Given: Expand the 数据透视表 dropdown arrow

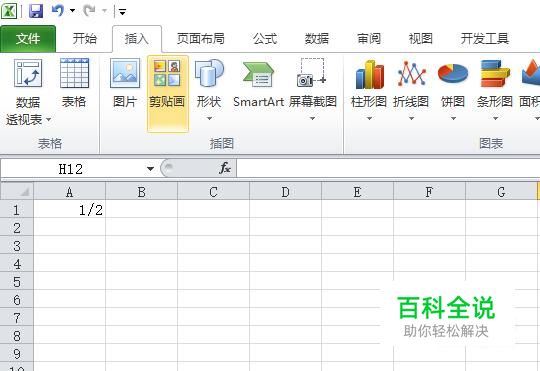Looking at the screenshot, I should coord(49,120).
